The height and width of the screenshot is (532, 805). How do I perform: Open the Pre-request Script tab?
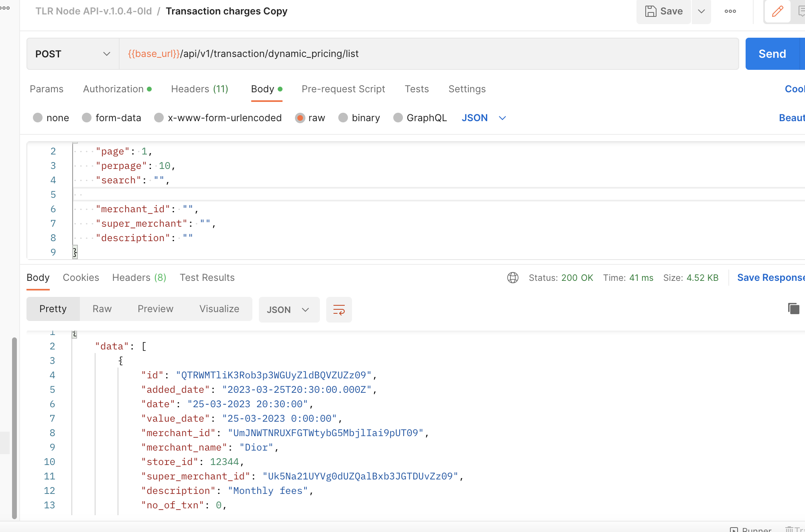click(344, 89)
